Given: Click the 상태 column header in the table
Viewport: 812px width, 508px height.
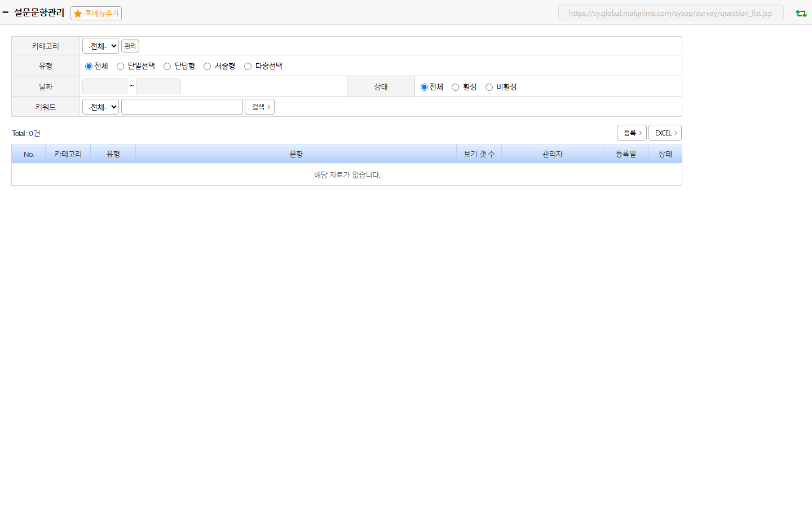Looking at the screenshot, I should 665,154.
